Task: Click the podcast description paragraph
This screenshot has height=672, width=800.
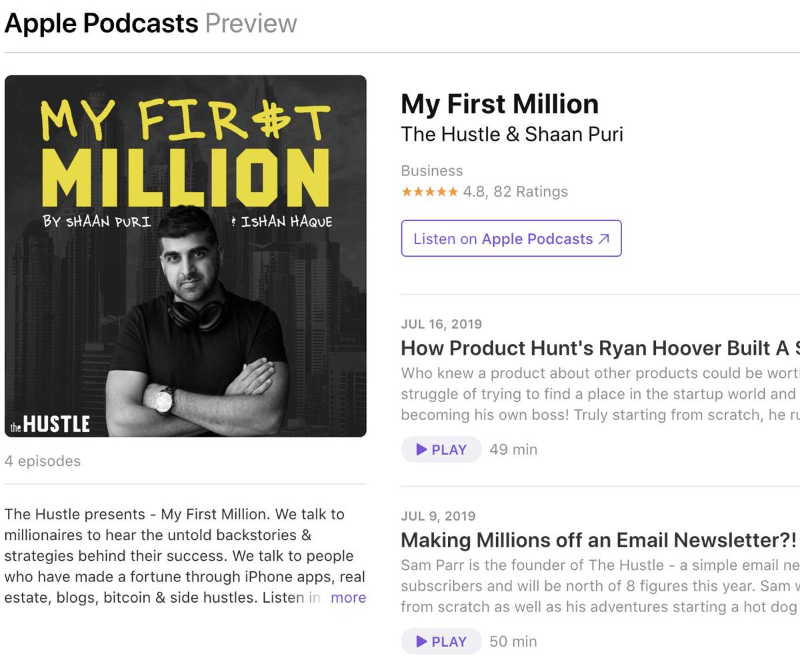Action: click(x=185, y=556)
